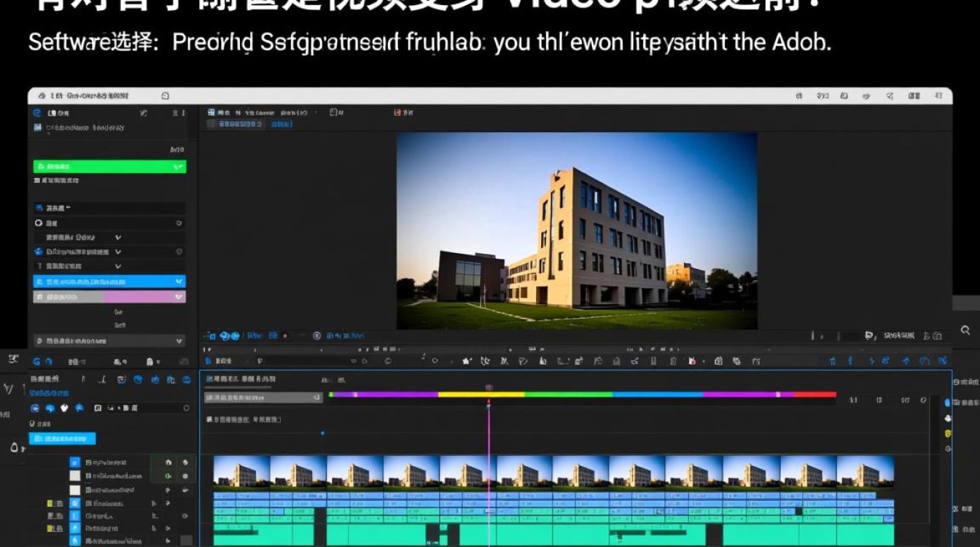Expand the green highlighted row's chevron

tap(178, 167)
